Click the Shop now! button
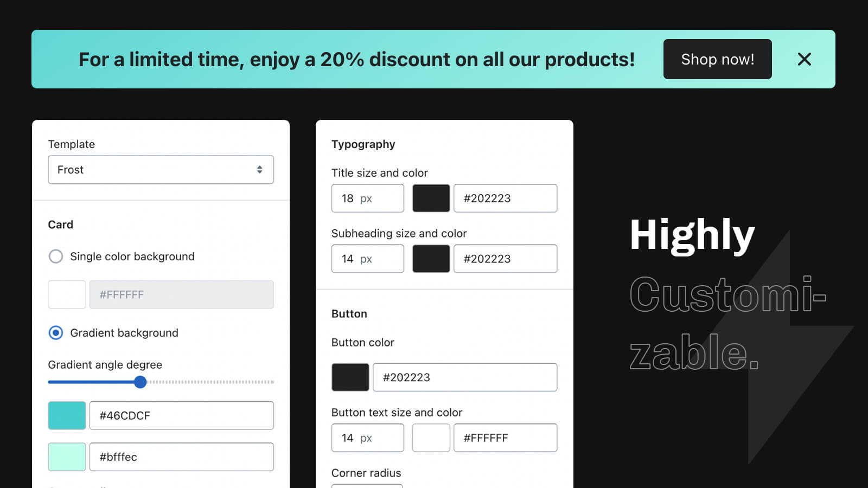Screen dimensions: 868x488 tap(717, 59)
